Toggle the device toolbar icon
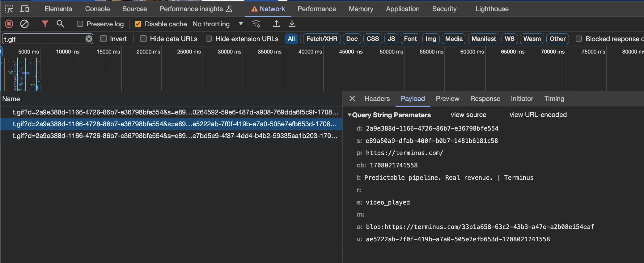The image size is (644, 263). [x=24, y=9]
